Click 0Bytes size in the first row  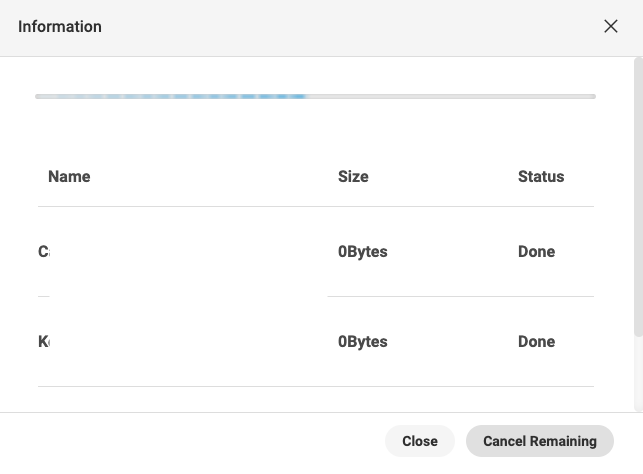362,252
